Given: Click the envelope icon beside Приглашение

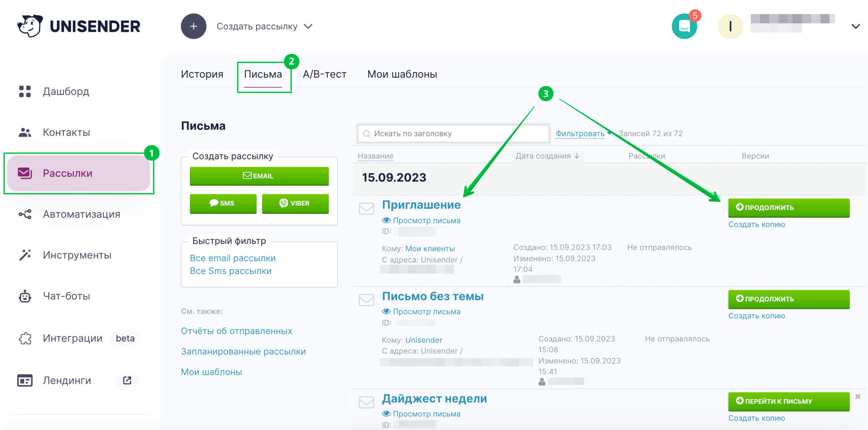Looking at the screenshot, I should 367,208.
